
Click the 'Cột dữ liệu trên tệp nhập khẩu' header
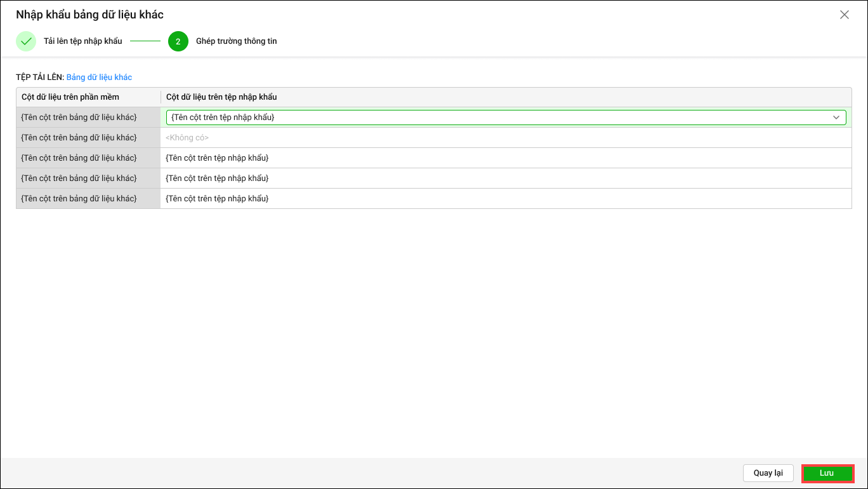(x=221, y=97)
